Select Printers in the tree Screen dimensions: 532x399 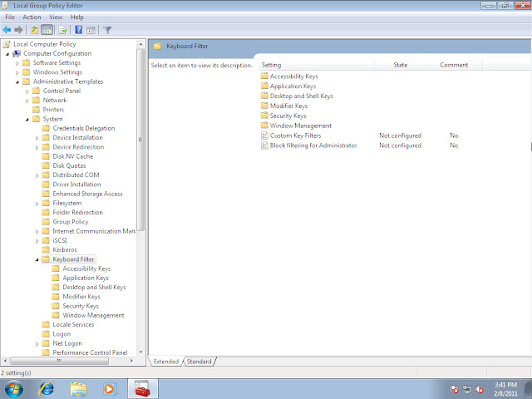[x=53, y=110]
